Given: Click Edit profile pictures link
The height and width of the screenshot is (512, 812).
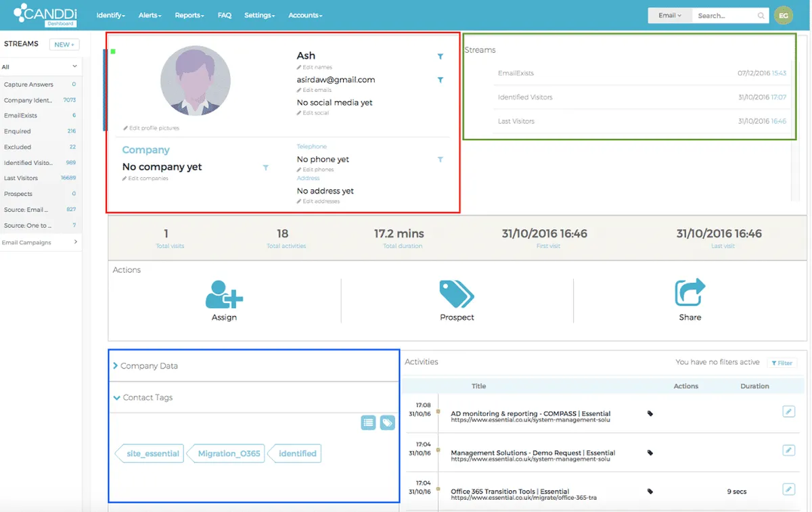Looking at the screenshot, I should click(x=152, y=128).
